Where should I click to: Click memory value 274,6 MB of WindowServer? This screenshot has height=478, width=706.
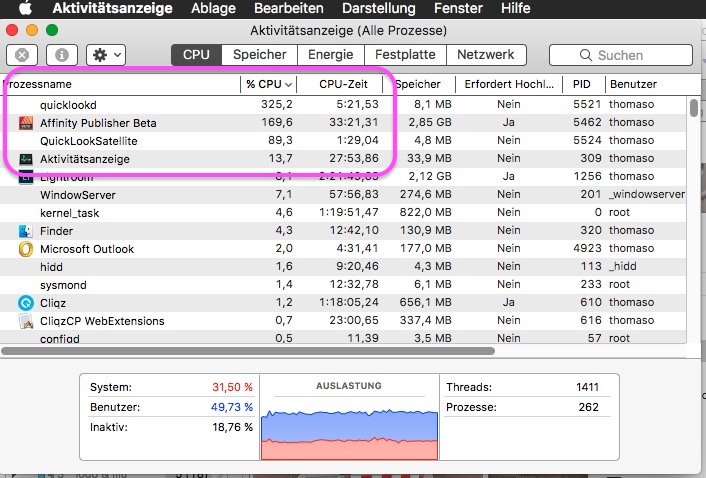[425, 194]
